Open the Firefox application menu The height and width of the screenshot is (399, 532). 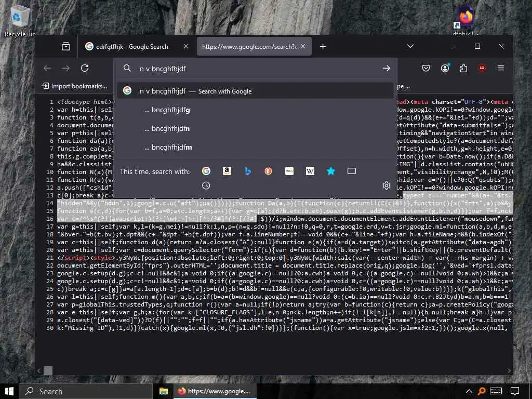(x=501, y=68)
